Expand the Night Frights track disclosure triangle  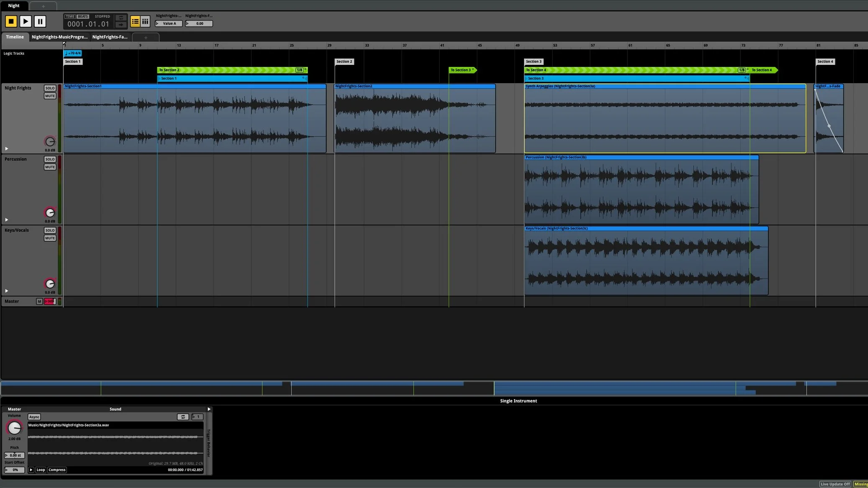[x=7, y=149]
